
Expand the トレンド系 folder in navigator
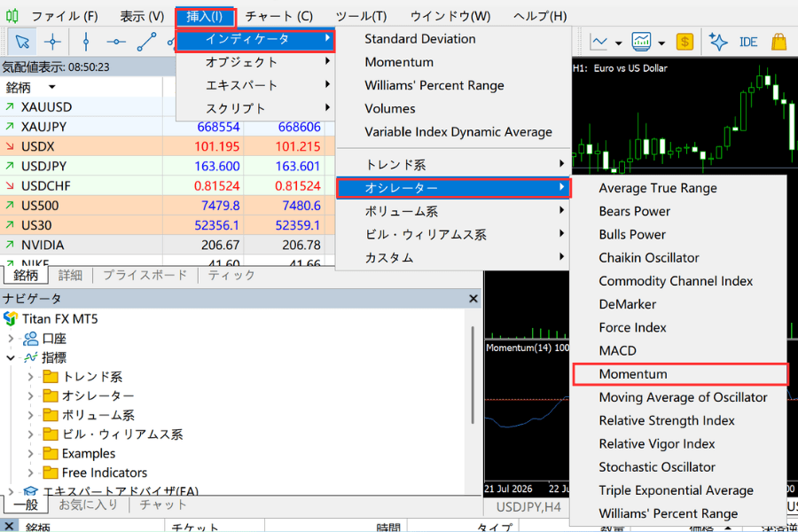click(x=30, y=377)
